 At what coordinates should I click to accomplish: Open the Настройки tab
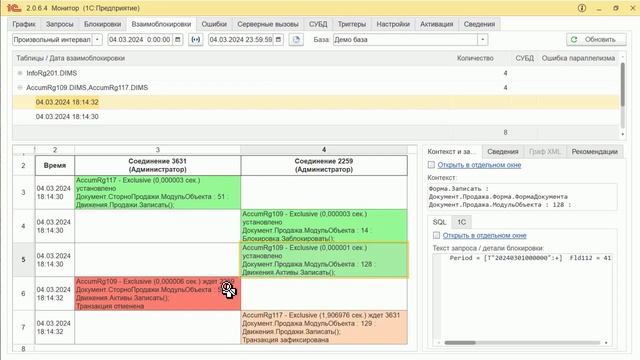pos(393,24)
